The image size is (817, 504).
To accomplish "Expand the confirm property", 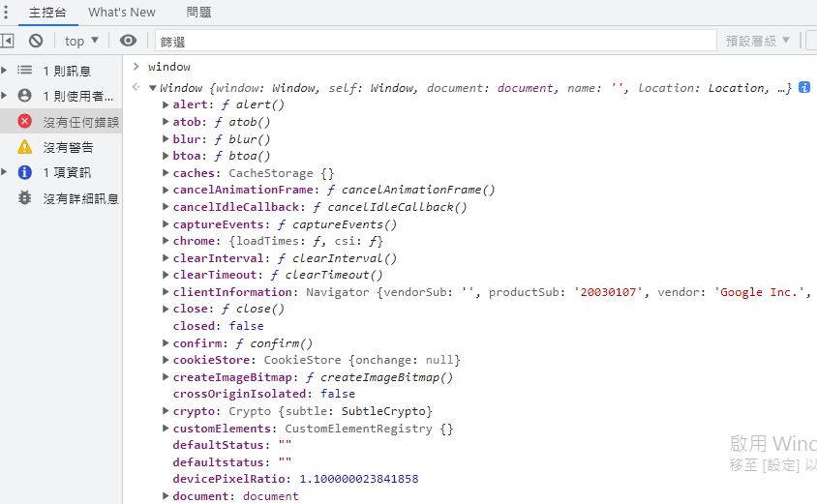I will click(166, 343).
